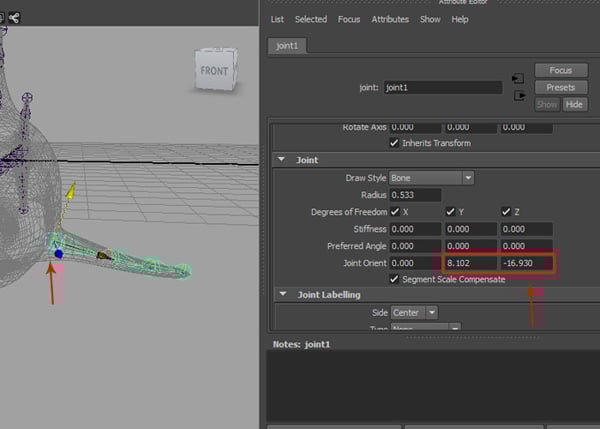Click Joint Orient X field

click(415, 263)
